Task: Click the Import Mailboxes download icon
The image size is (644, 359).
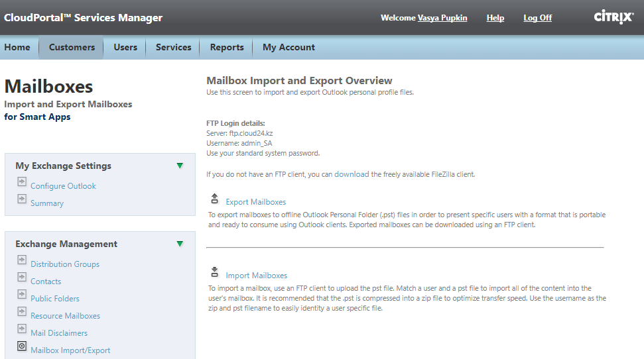Action: (x=214, y=272)
